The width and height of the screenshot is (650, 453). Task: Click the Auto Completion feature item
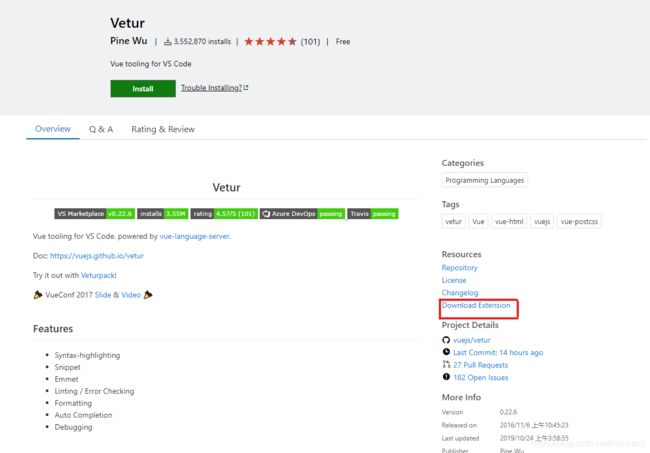[83, 415]
